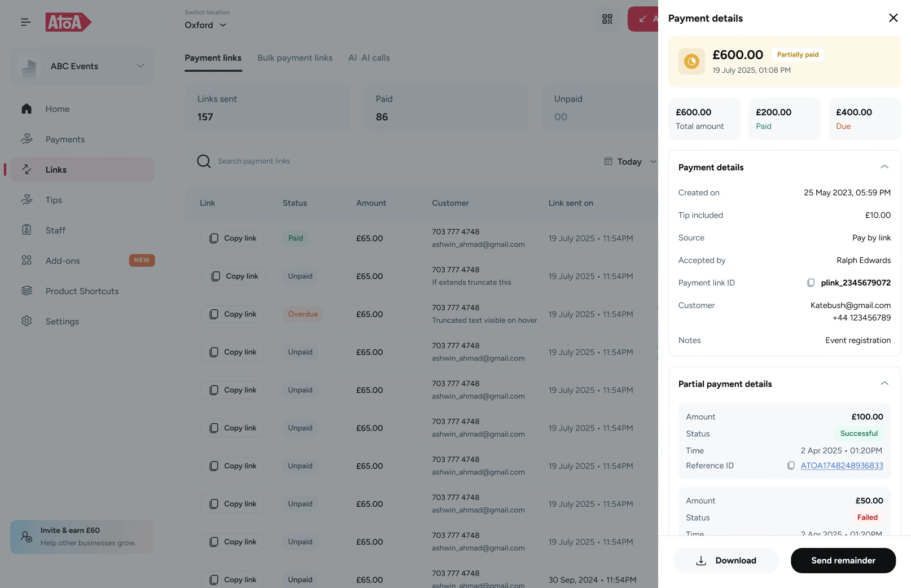The width and height of the screenshot is (911, 588).
Task: Click the Unpaid summary card
Action: pyautogui.click(x=600, y=108)
